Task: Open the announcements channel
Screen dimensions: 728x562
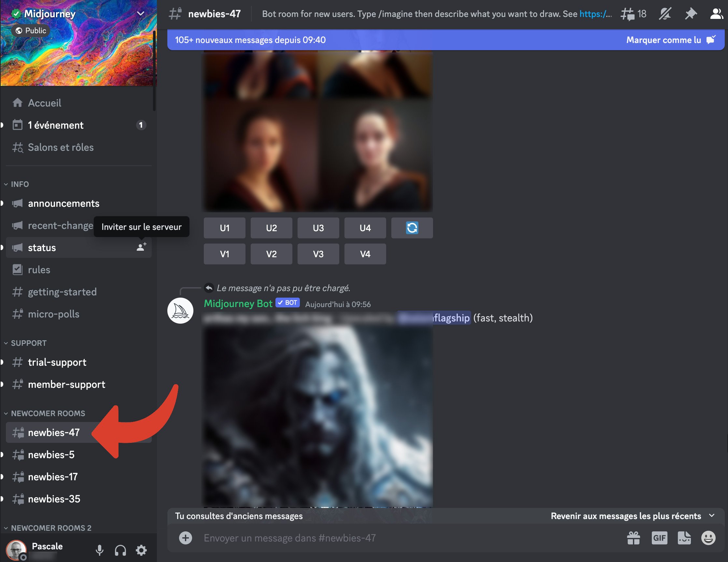Action: (63, 203)
